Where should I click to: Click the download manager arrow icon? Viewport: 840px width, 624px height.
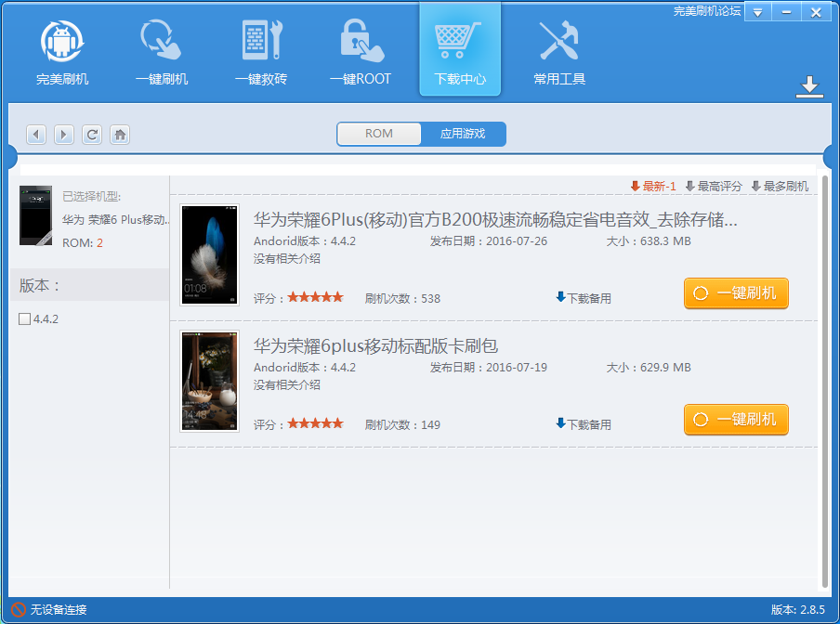tap(809, 84)
